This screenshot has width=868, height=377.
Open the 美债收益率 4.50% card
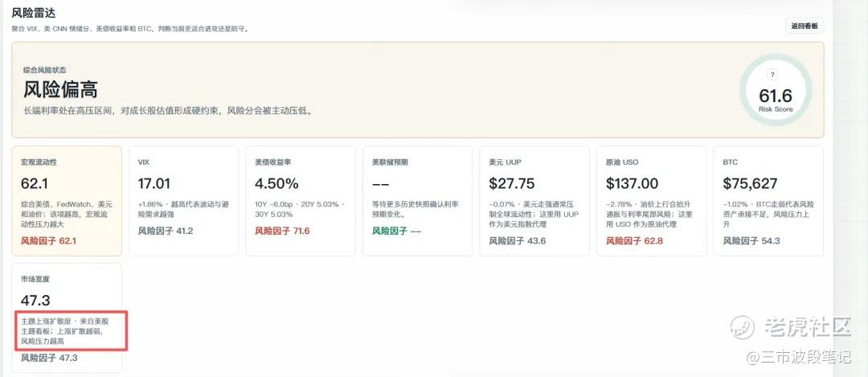point(301,201)
